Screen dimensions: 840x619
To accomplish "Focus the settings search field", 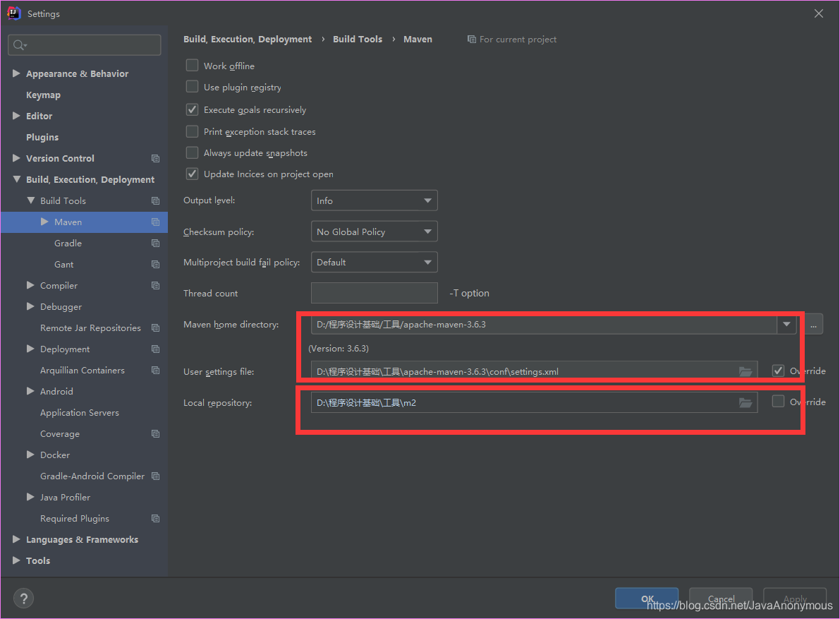I will coord(85,45).
